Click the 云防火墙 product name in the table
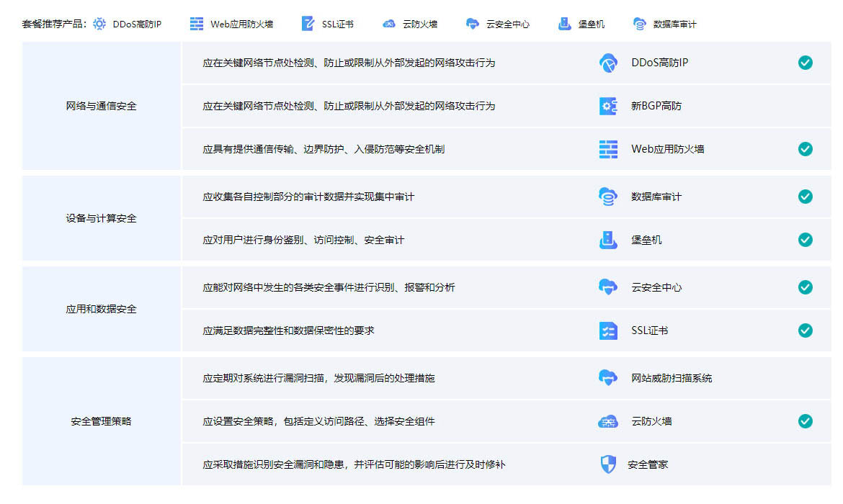The image size is (843, 504). pos(651,421)
